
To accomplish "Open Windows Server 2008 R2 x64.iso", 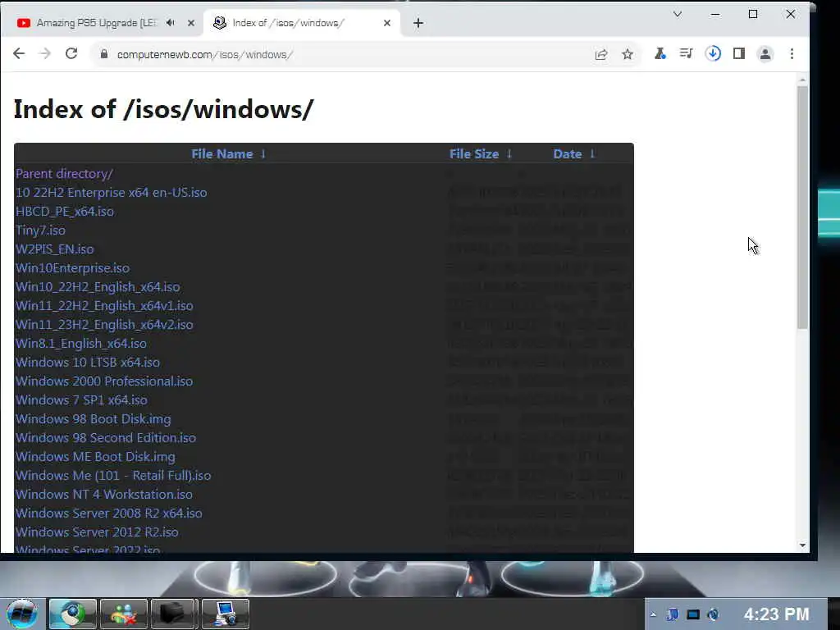I will tap(109, 514).
